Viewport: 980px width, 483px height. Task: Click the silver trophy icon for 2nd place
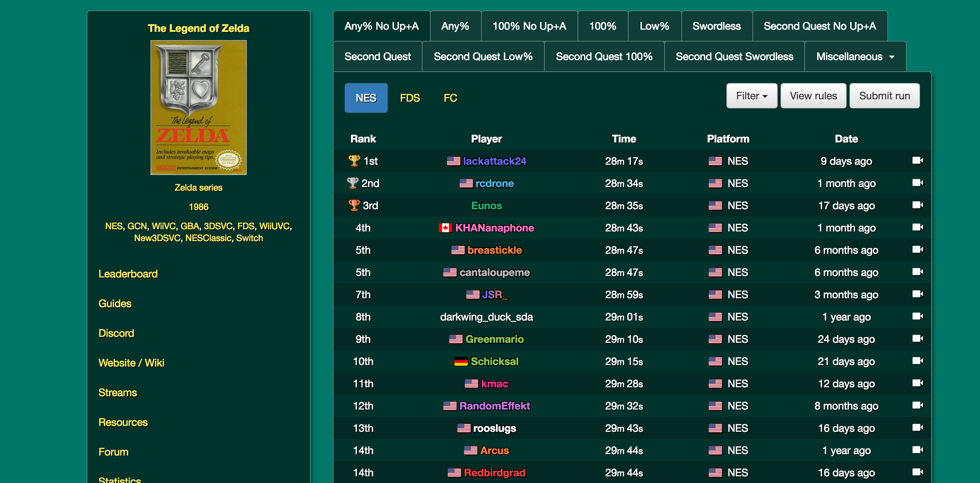point(352,183)
